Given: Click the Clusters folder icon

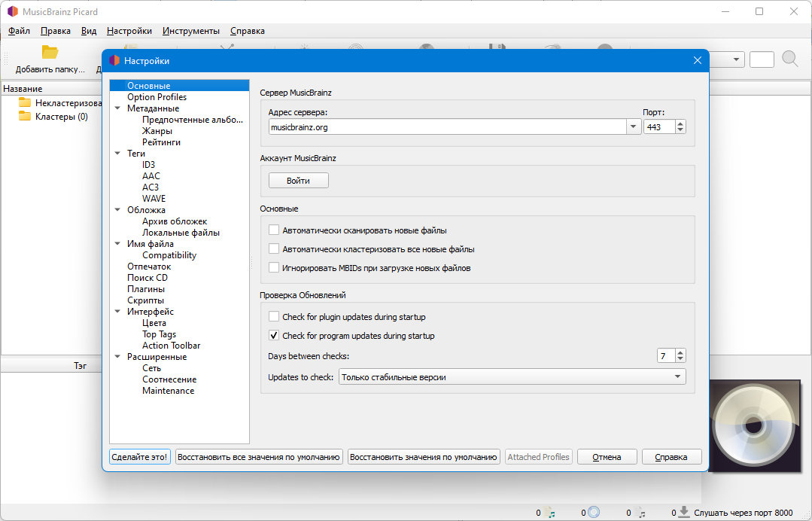Looking at the screenshot, I should click(24, 116).
